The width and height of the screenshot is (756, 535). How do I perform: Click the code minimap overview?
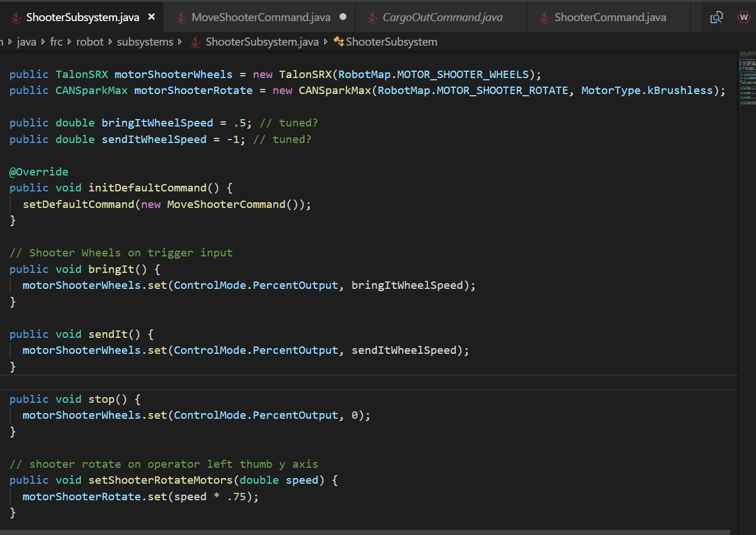(x=747, y=78)
